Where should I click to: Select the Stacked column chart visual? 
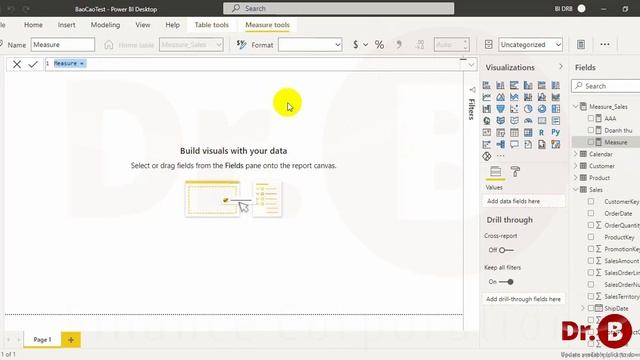(500, 85)
